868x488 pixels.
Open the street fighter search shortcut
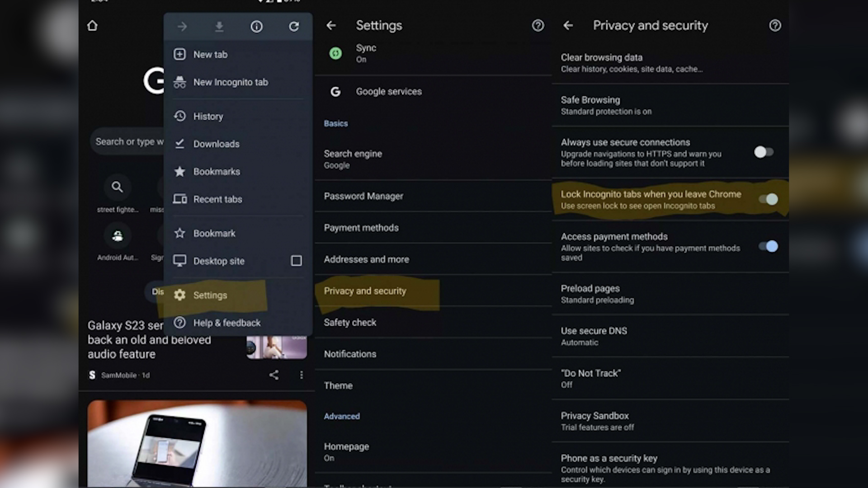tap(118, 194)
